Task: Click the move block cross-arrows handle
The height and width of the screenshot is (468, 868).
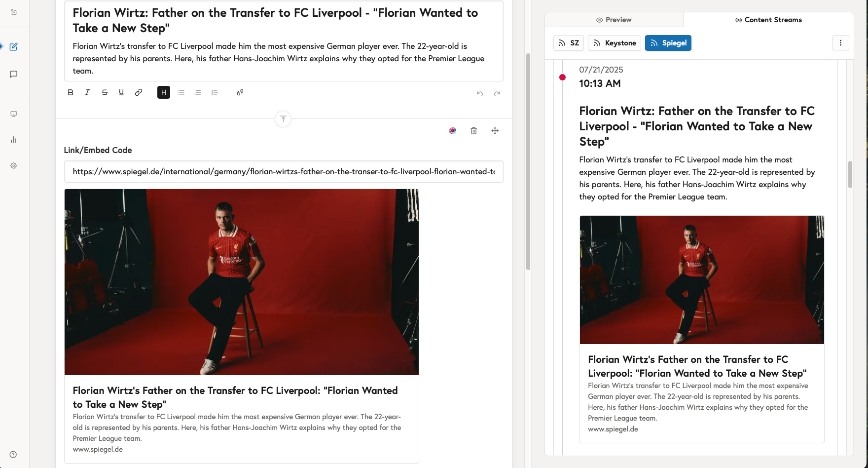Action: (x=495, y=131)
